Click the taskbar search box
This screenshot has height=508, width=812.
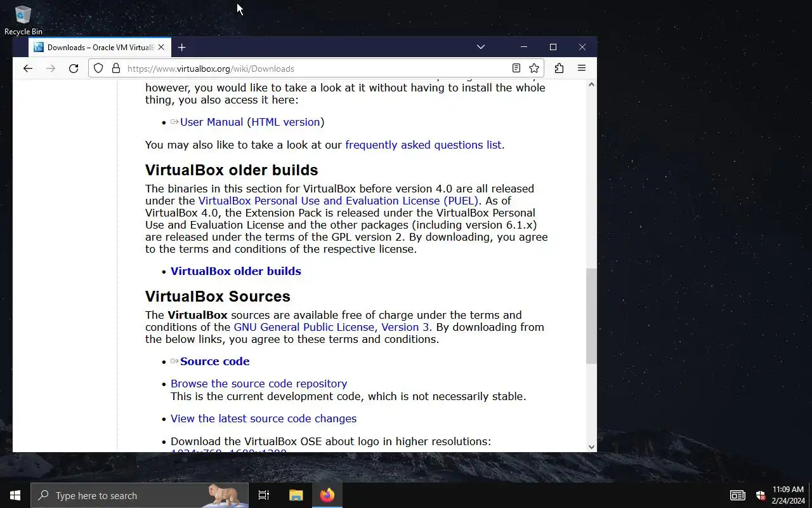(x=140, y=495)
